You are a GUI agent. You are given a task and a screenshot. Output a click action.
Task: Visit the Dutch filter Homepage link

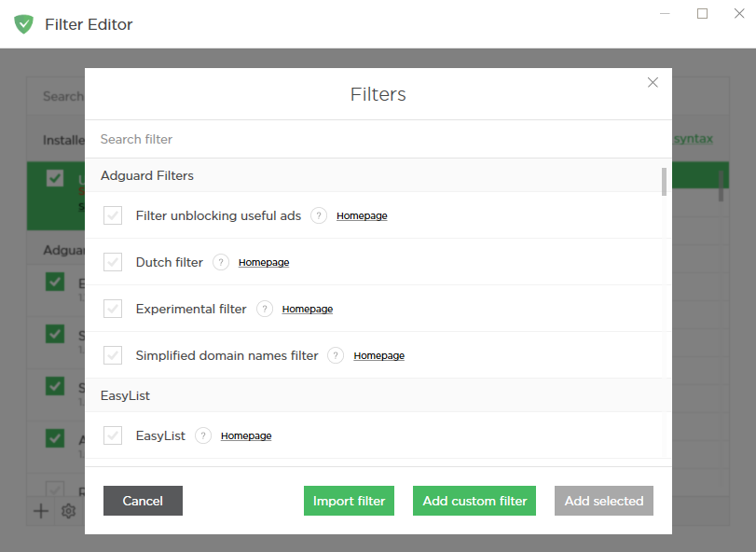[264, 263]
